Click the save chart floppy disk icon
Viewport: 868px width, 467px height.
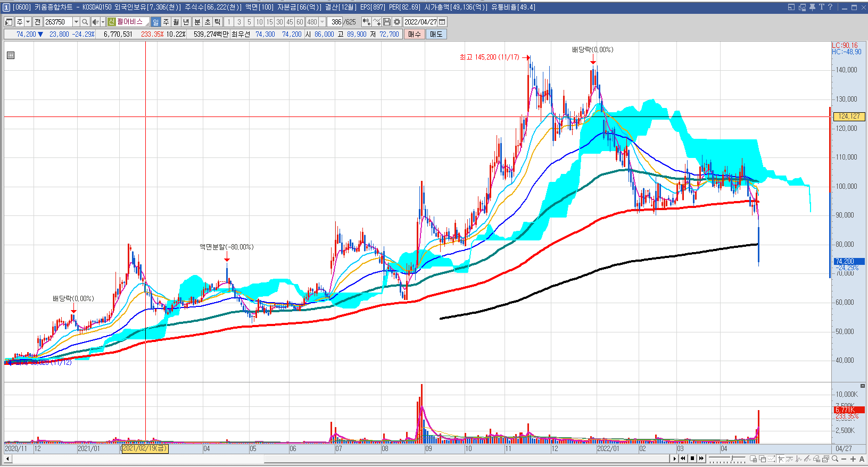point(387,22)
